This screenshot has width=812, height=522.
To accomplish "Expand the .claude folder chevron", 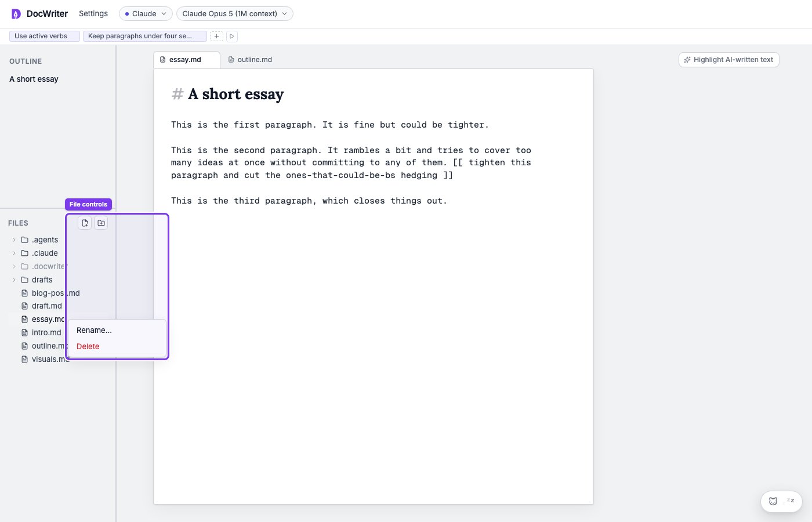I will 14,253.
